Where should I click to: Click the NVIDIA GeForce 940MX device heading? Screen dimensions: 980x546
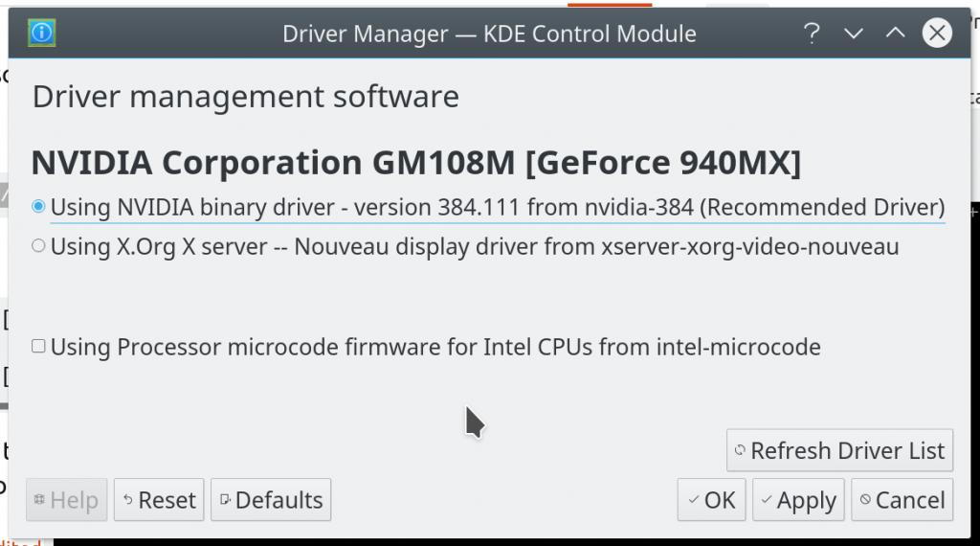tap(415, 163)
